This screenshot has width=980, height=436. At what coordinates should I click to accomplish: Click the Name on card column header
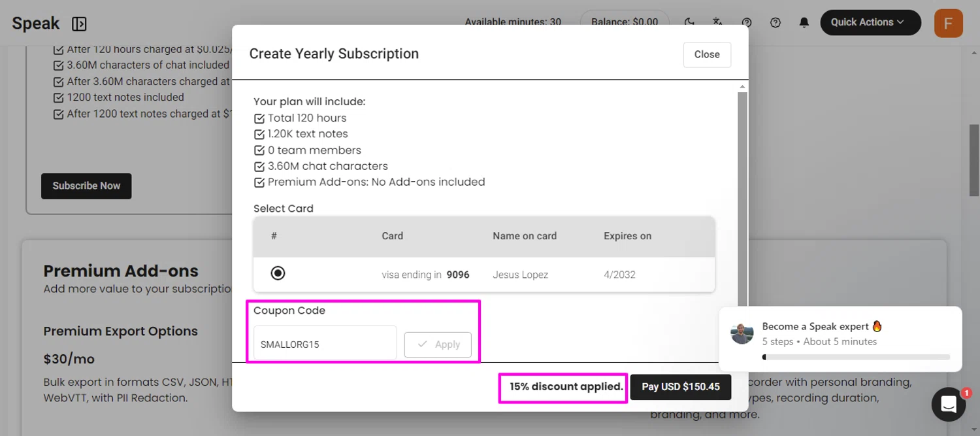(525, 236)
